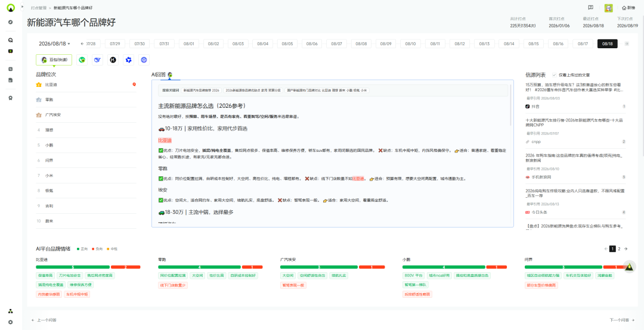Open the document report icon in sidebar

[11, 80]
